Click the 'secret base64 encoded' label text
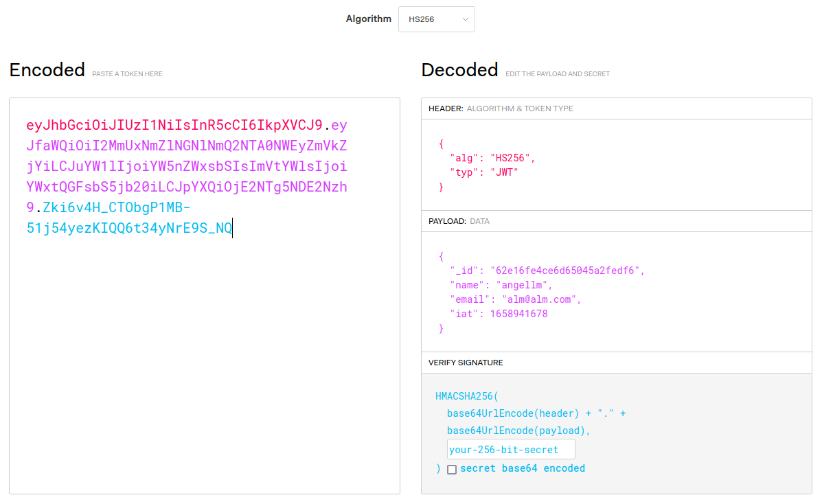 click(x=522, y=468)
